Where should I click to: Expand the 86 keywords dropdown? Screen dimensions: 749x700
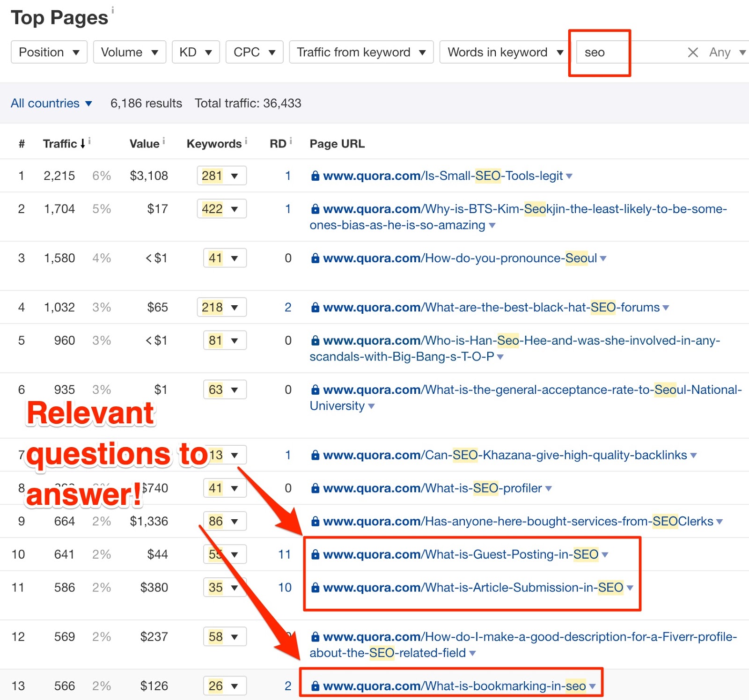[x=225, y=521]
